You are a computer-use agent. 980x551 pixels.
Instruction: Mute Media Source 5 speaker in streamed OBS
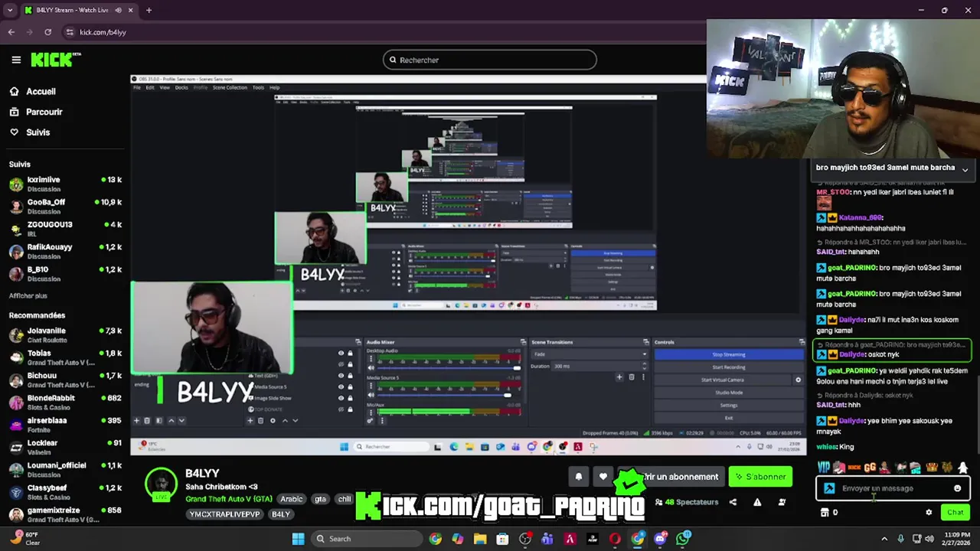(x=371, y=395)
